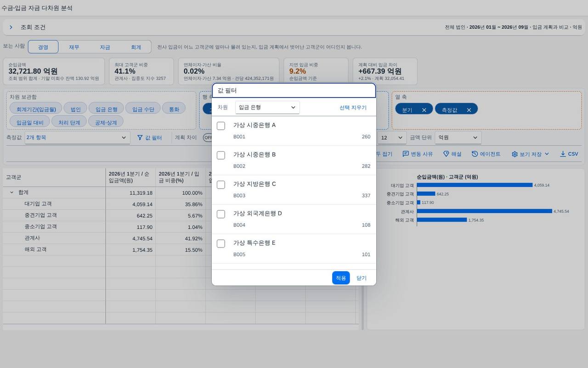Screen dimensions: 588x368
Task: Remove the 분기 chip from column axis
Action: pyautogui.click(x=424, y=110)
